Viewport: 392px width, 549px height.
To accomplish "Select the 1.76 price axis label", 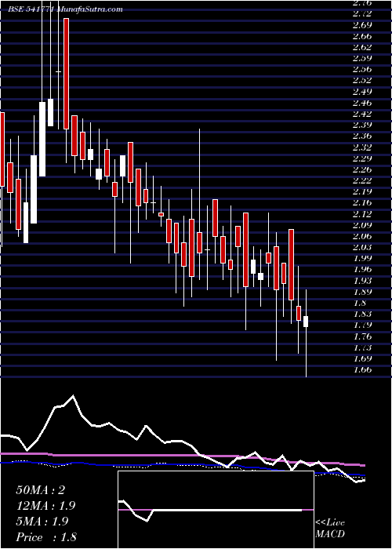I will coord(361,337).
